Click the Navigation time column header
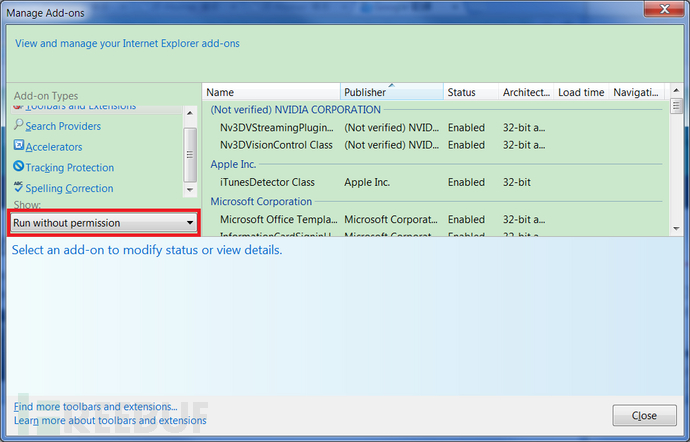Viewport: 690px width, 442px height. click(636, 92)
